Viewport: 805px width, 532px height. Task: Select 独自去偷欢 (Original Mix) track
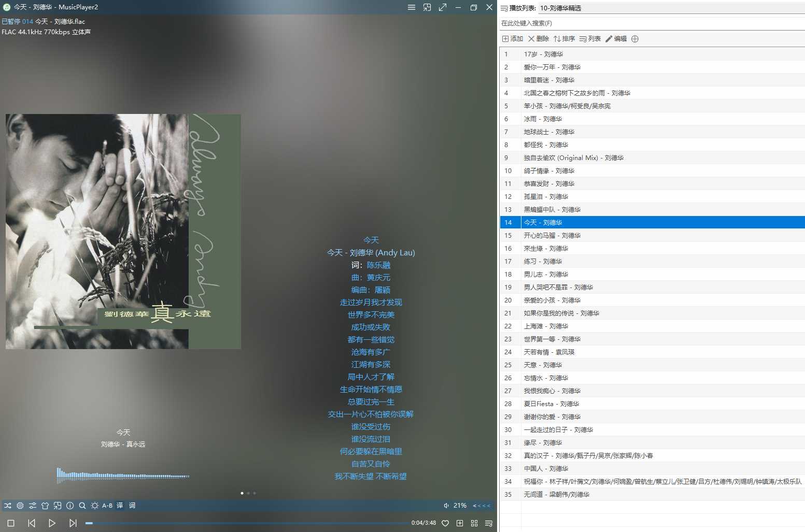(x=652, y=157)
